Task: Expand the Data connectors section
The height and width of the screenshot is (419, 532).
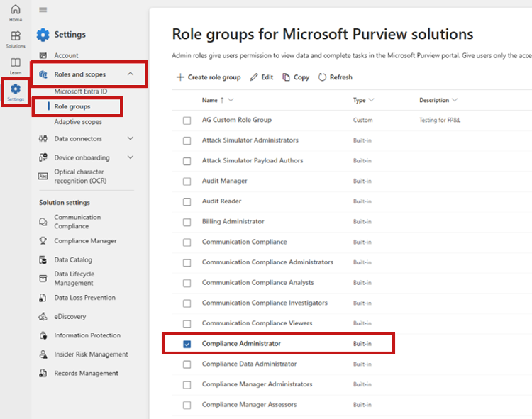Action: pyautogui.click(x=131, y=138)
